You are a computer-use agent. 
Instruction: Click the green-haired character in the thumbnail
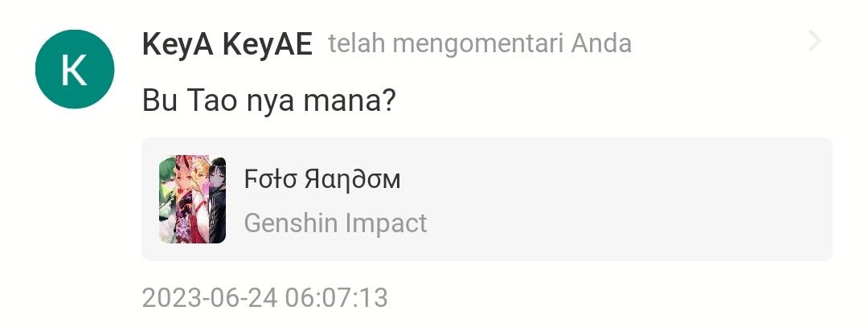click(x=166, y=194)
